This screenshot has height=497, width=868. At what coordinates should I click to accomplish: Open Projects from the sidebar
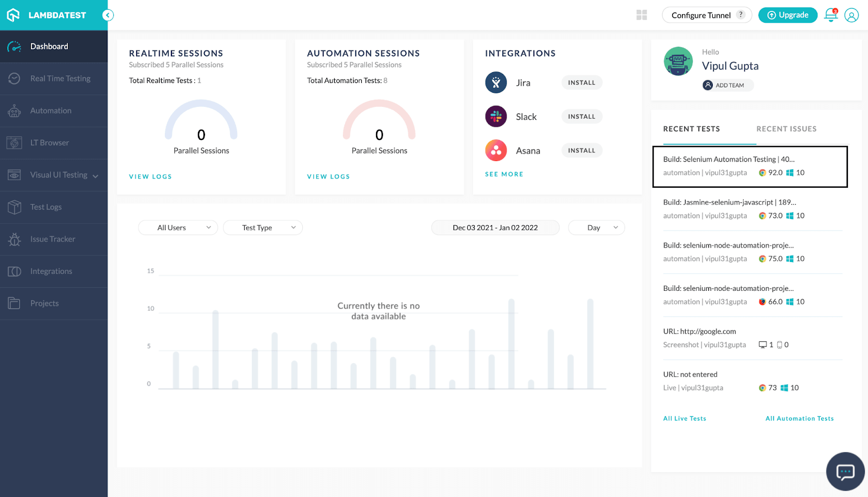[44, 303]
